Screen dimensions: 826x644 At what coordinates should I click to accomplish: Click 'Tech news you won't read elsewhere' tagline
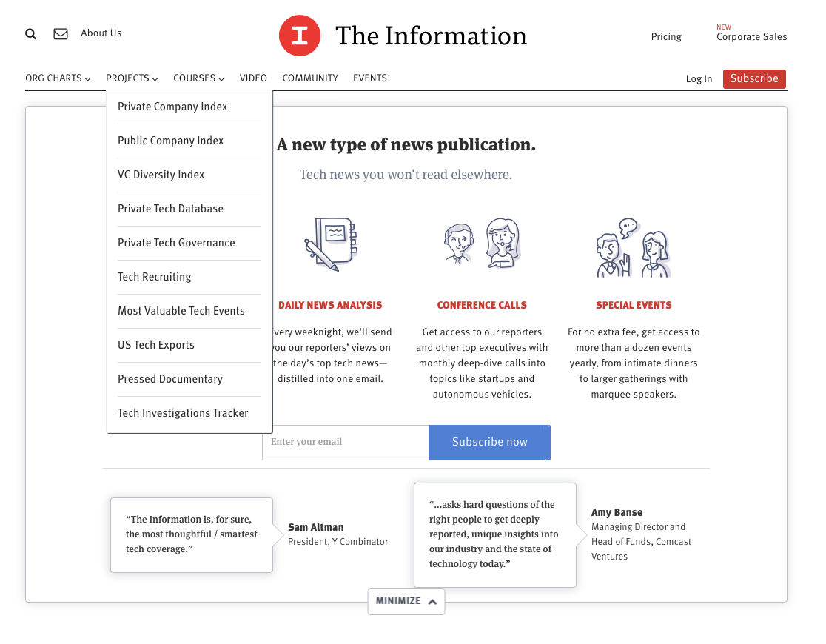click(406, 175)
